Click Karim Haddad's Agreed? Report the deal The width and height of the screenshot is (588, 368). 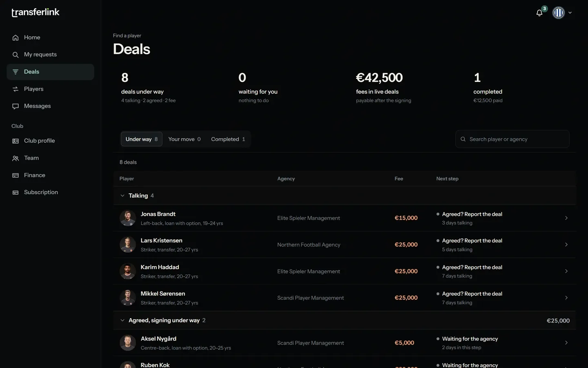(472, 267)
